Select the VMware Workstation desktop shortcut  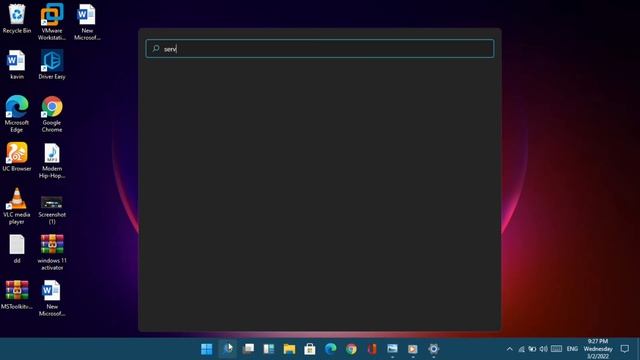coord(52,22)
